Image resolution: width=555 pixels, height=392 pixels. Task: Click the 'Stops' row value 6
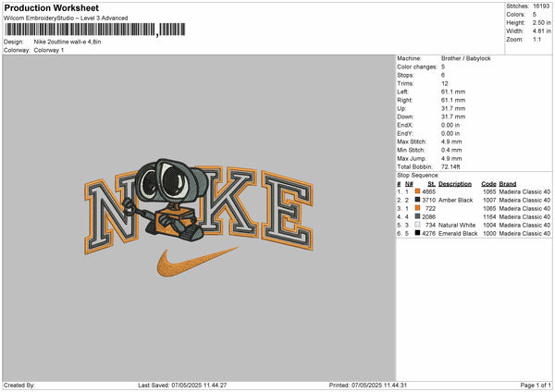pos(443,75)
